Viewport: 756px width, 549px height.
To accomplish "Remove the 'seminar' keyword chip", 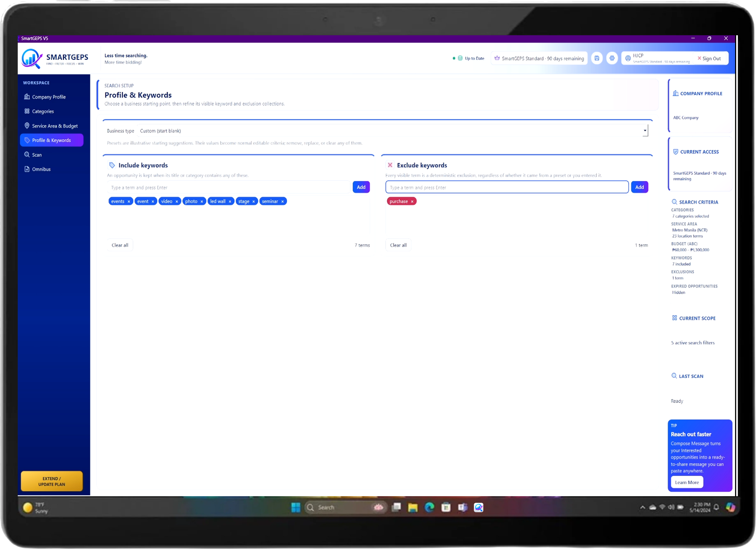I will 282,201.
